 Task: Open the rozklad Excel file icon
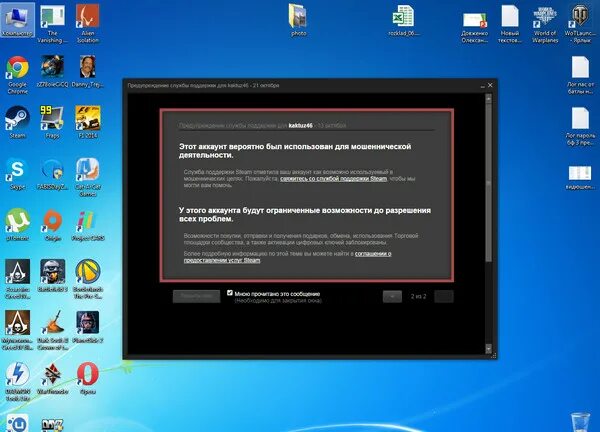(x=403, y=21)
